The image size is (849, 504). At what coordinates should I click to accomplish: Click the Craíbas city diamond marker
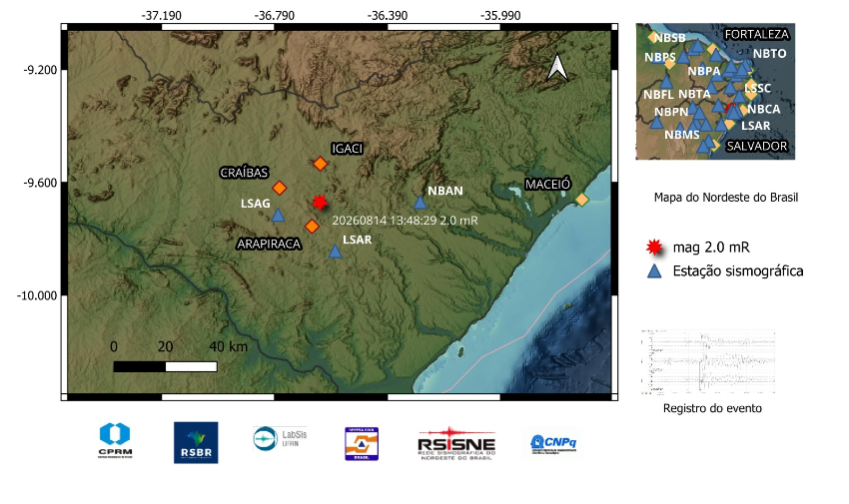[x=280, y=188]
